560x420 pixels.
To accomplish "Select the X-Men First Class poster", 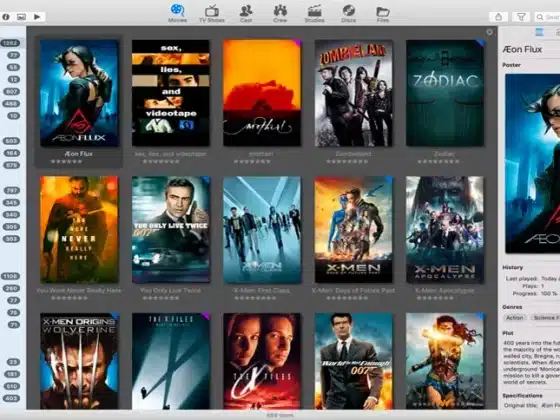I will click(x=262, y=229).
